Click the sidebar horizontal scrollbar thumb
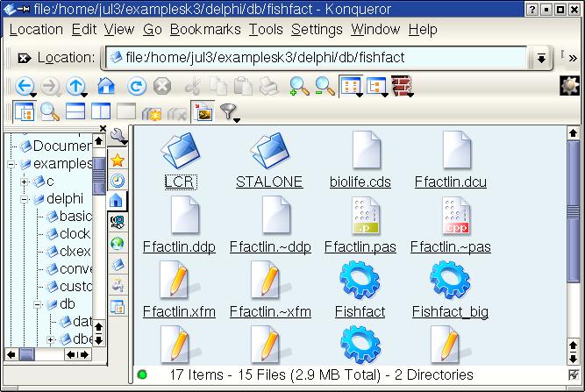Screen dimensions: 585x392 [x=27, y=354]
